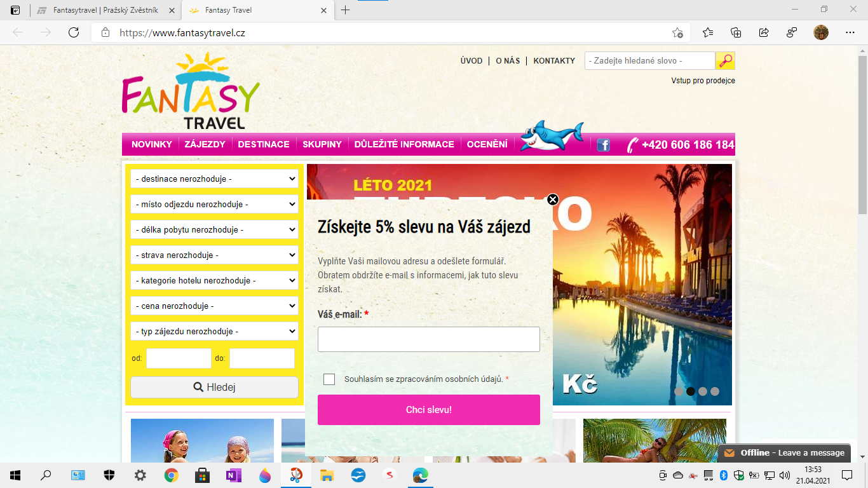Viewport: 868px width, 488px height.
Task: Refresh the page with browser reload icon
Action: (74, 33)
